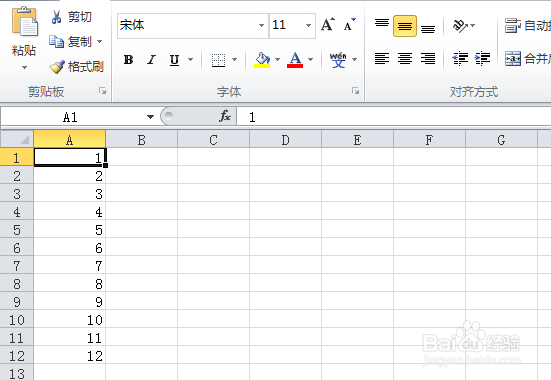551x380 pixels.
Task: Click the wrap text (自动换行) button
Action: [x=527, y=26]
